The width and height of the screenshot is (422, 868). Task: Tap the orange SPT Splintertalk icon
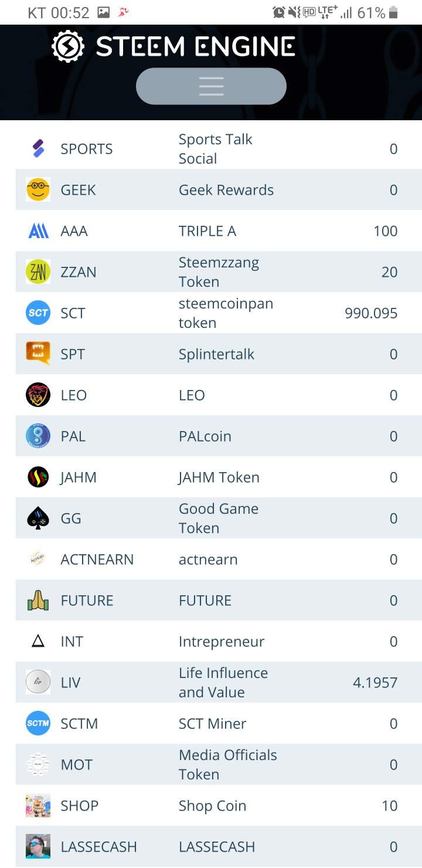38,354
